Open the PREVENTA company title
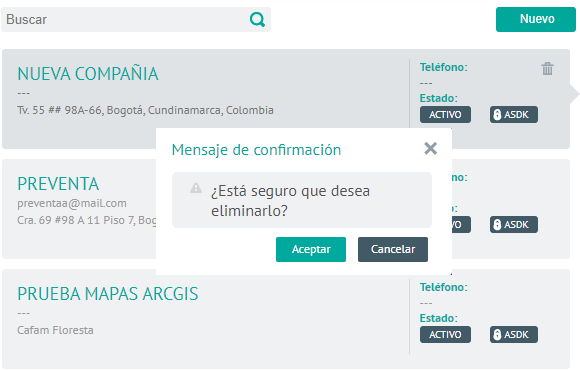 click(x=58, y=184)
